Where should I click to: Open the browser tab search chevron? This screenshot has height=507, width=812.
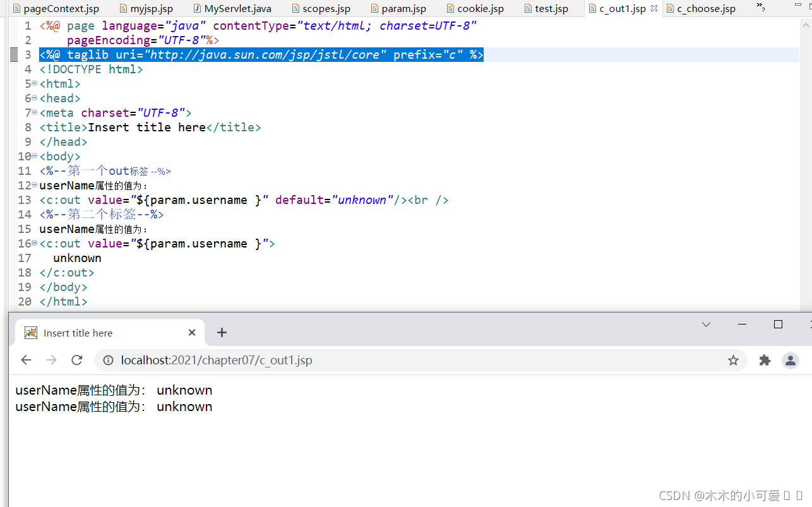coord(705,324)
